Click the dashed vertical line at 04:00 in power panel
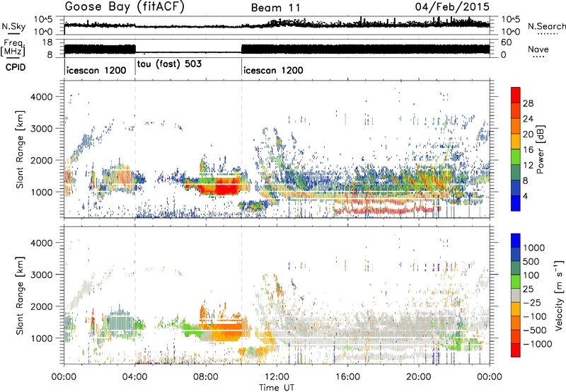The height and width of the screenshot is (392, 566). pyautogui.click(x=135, y=149)
